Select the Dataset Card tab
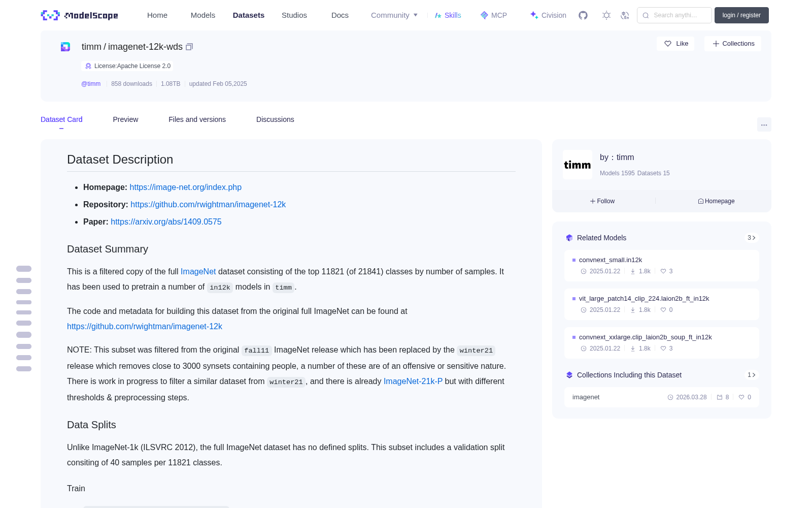Screen dimensions: 812x508 [x=61, y=119]
